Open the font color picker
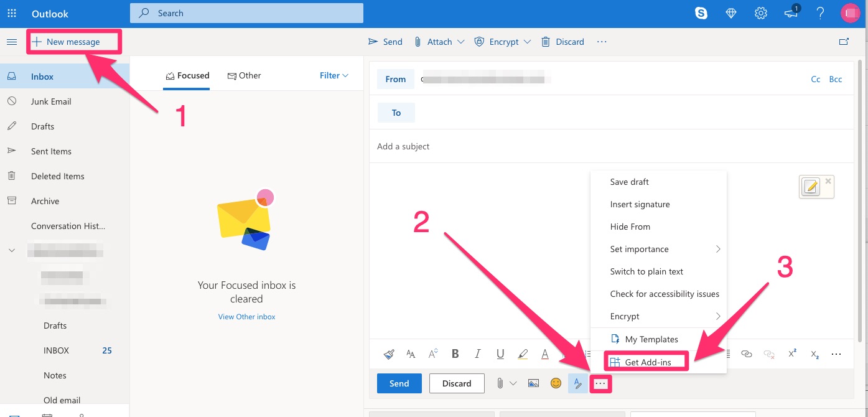The width and height of the screenshot is (868, 417). 545,354
